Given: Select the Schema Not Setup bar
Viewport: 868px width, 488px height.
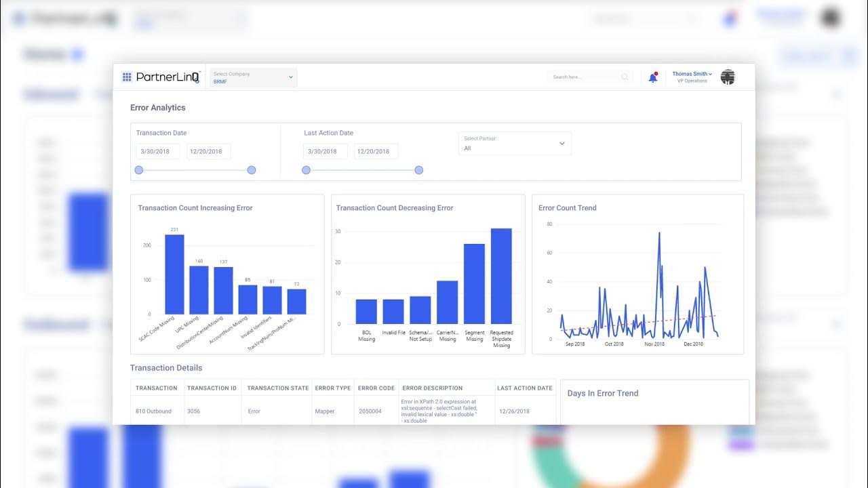Looking at the screenshot, I should pyautogui.click(x=420, y=310).
